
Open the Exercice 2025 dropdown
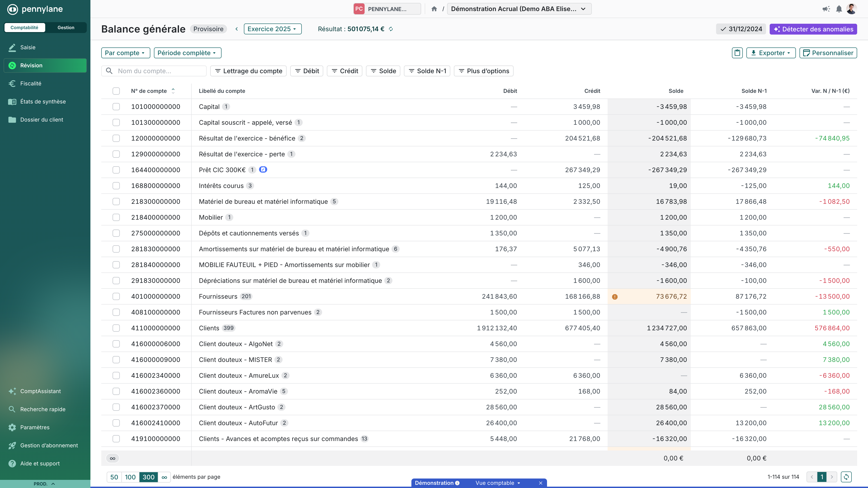point(272,29)
